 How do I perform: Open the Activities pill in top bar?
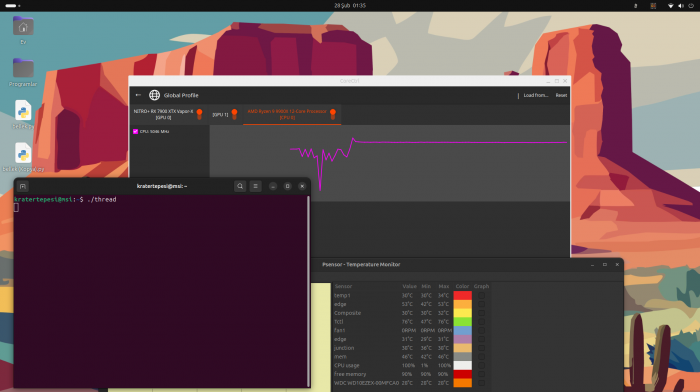[12, 6]
